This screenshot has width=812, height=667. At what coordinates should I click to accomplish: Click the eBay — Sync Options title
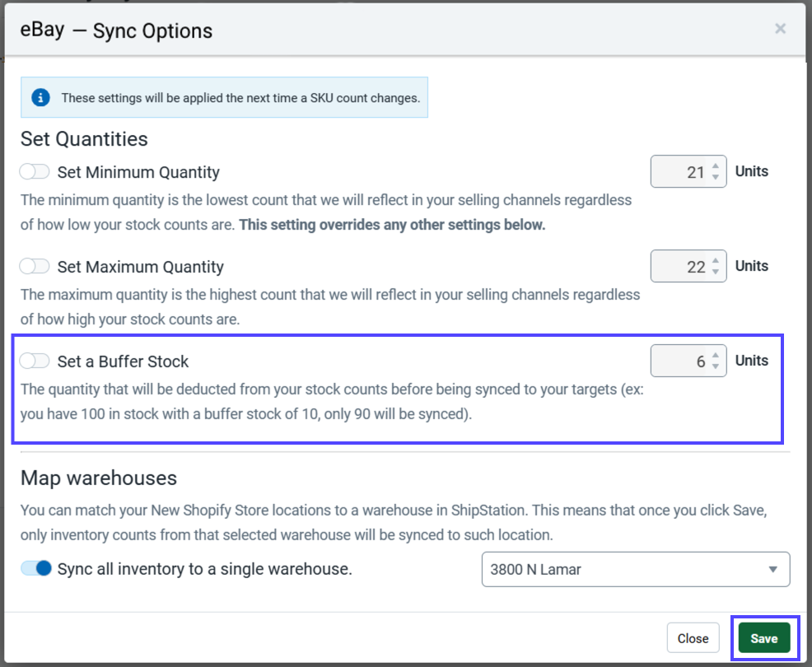tap(116, 30)
